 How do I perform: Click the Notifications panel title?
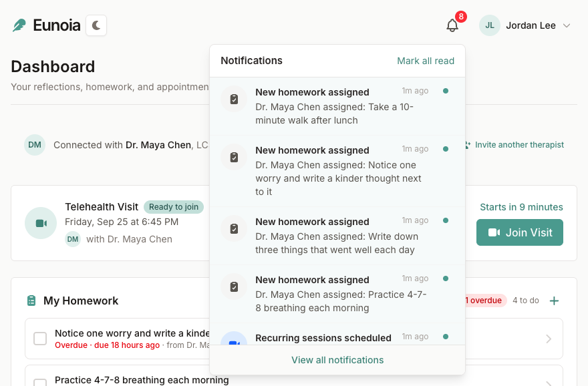(252, 61)
